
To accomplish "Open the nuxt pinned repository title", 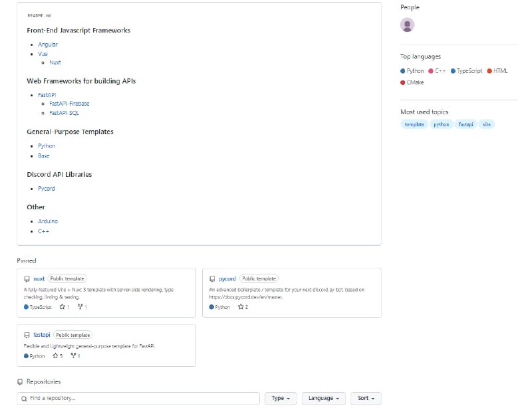I will click(x=39, y=279).
